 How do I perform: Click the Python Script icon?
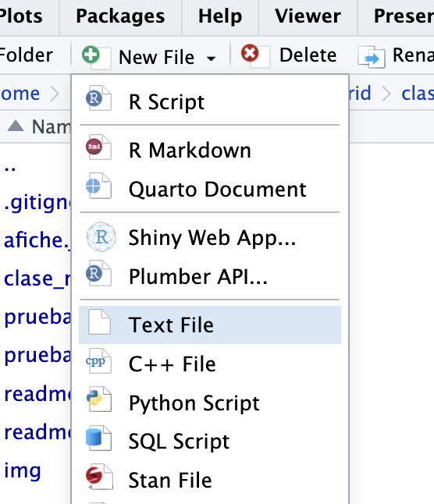coord(98,399)
